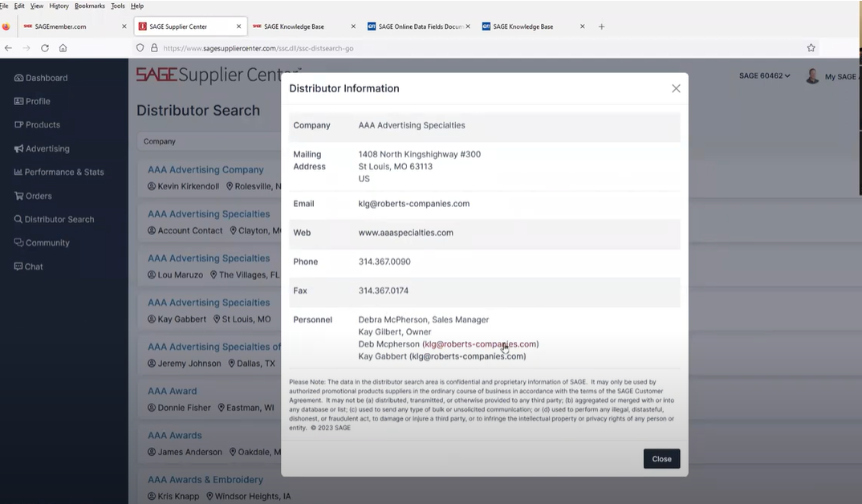Open the Help menu
Screen dimensions: 862x504
click(137, 6)
